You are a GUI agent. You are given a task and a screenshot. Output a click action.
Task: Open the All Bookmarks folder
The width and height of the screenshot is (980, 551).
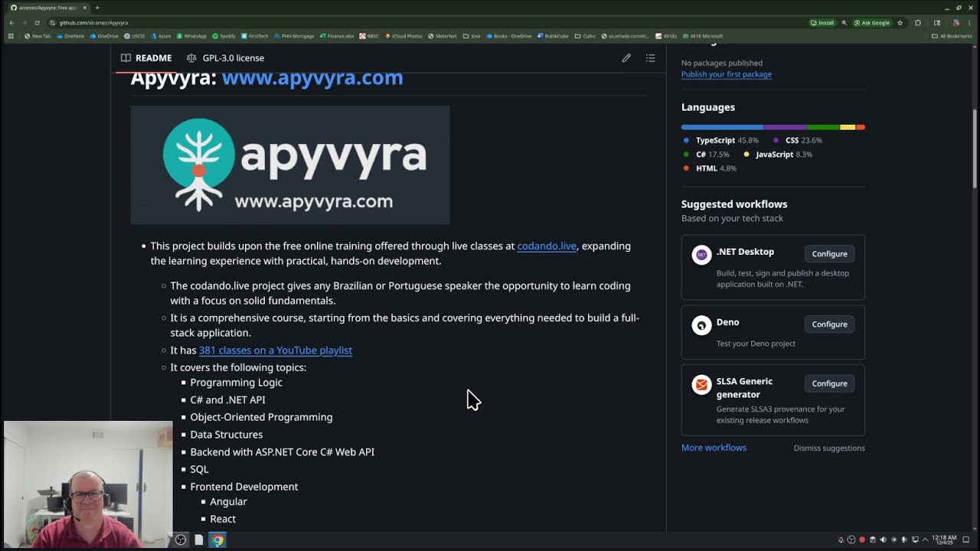pos(952,36)
